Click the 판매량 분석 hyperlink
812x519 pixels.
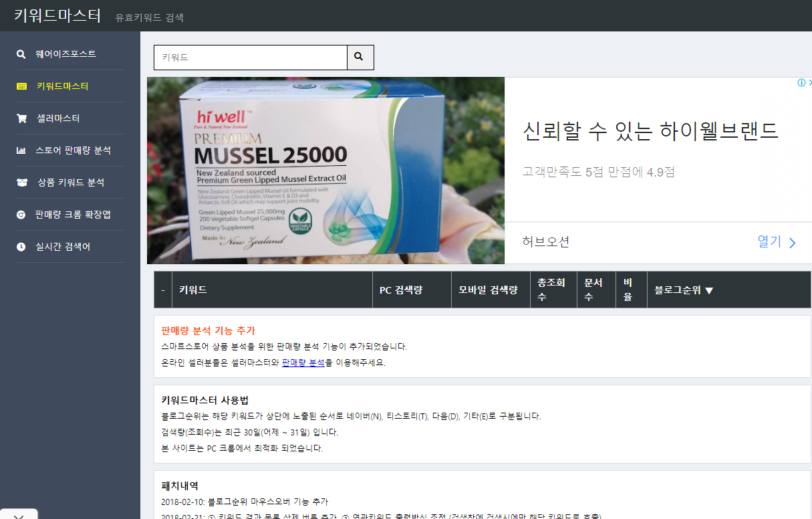point(303,362)
